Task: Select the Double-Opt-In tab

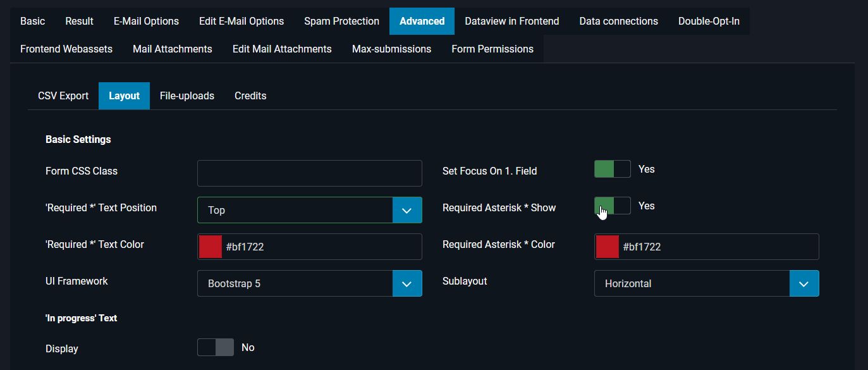Action: tap(709, 21)
